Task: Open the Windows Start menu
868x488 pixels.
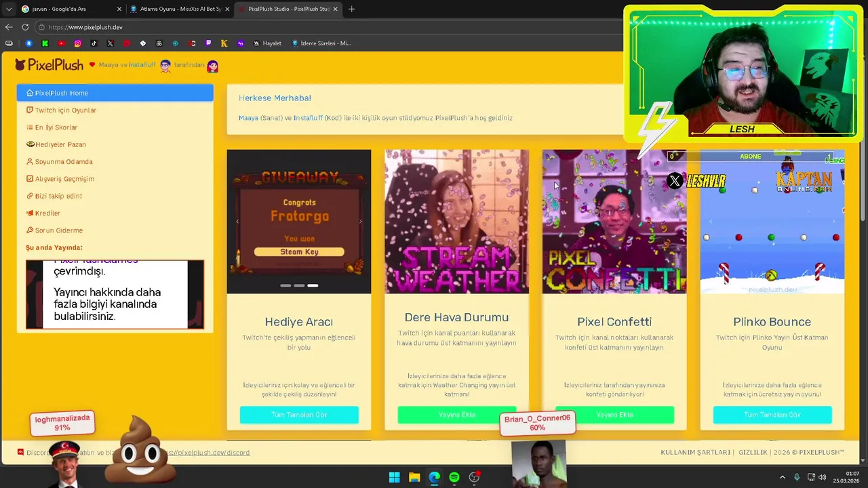Action: point(394,477)
